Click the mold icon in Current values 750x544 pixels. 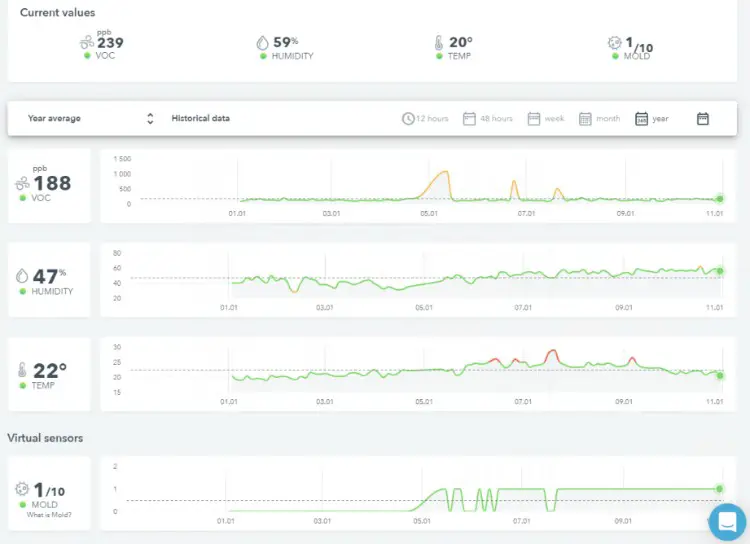(615, 43)
